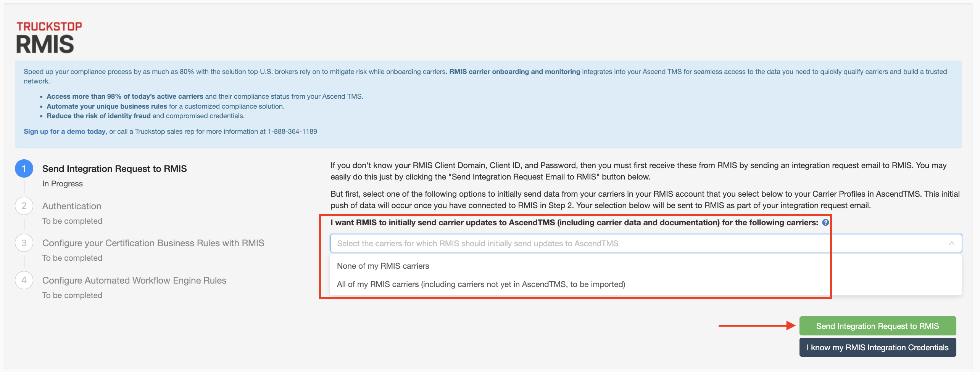Open Configure Automated Workflow Engine Rules step
This screenshot has width=980, height=372.
click(134, 281)
